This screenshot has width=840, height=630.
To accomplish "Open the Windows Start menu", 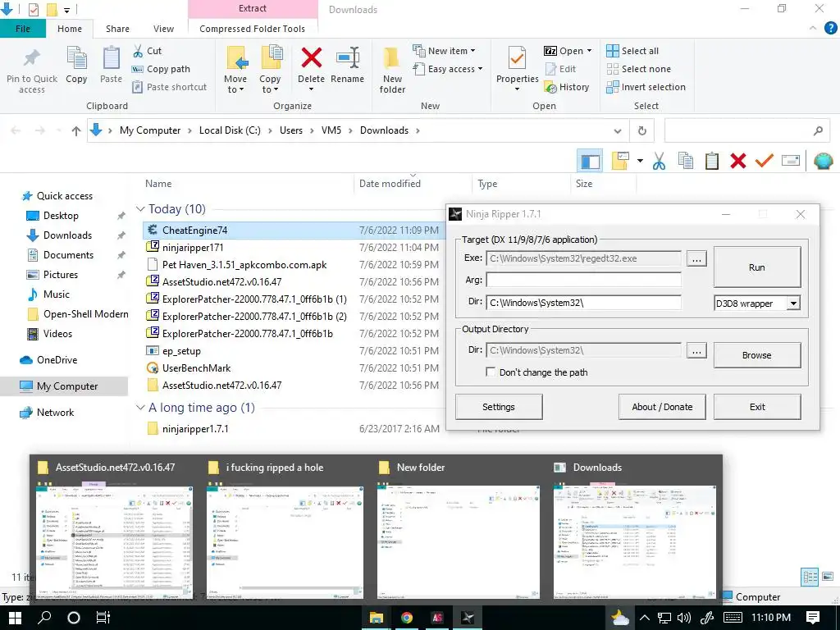I will point(15,618).
